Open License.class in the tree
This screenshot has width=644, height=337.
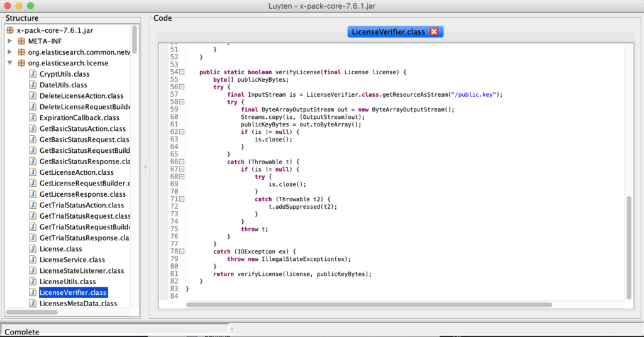(61, 249)
